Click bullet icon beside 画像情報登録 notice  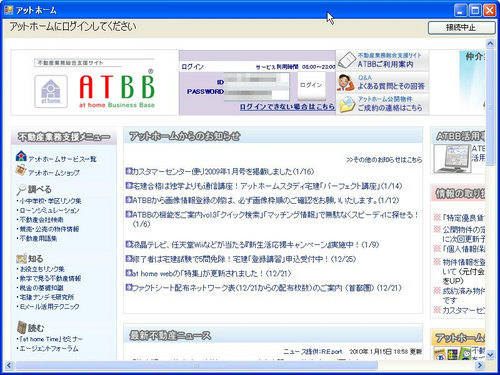point(129,200)
